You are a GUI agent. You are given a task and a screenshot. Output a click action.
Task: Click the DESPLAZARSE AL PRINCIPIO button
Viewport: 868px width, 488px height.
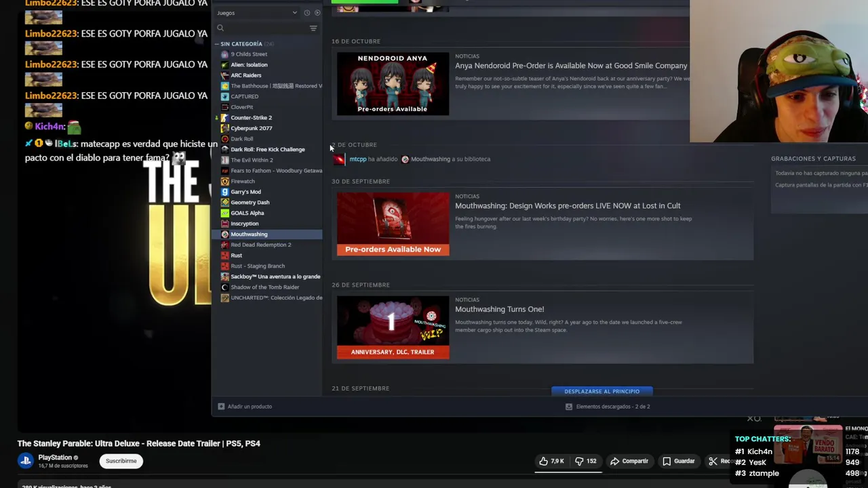click(602, 391)
